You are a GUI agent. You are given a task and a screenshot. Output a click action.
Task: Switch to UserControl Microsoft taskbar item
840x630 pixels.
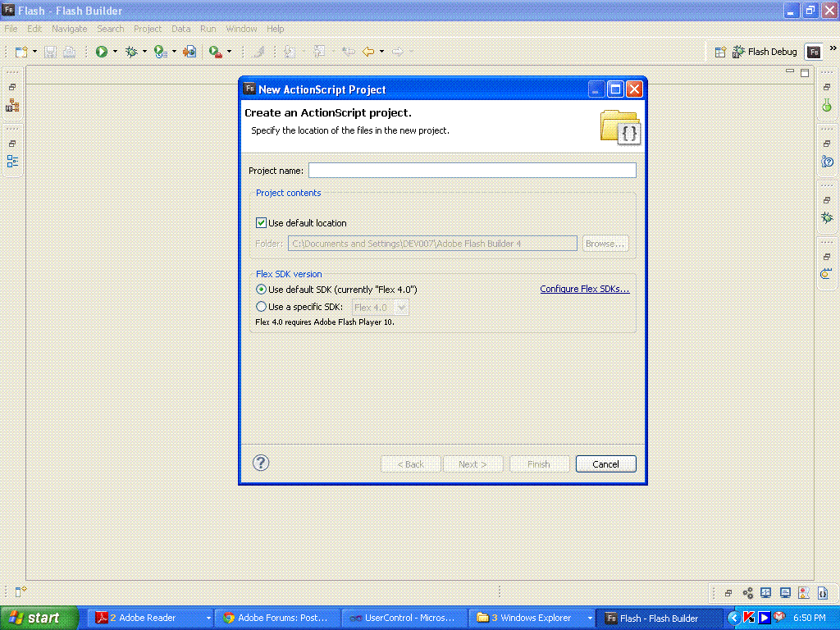point(404,618)
